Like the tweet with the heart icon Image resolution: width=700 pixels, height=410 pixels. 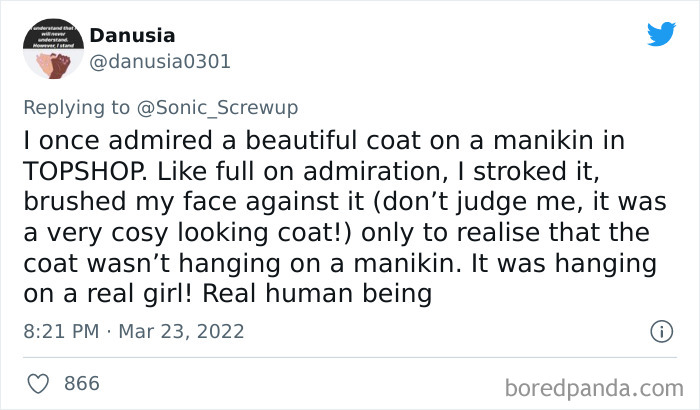tap(40, 383)
